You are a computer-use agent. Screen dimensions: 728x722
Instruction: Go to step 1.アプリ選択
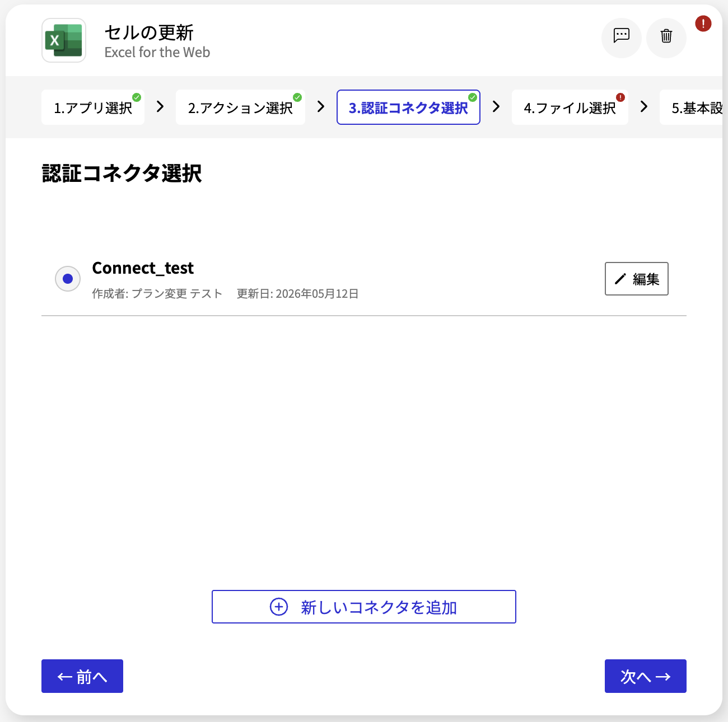point(93,107)
